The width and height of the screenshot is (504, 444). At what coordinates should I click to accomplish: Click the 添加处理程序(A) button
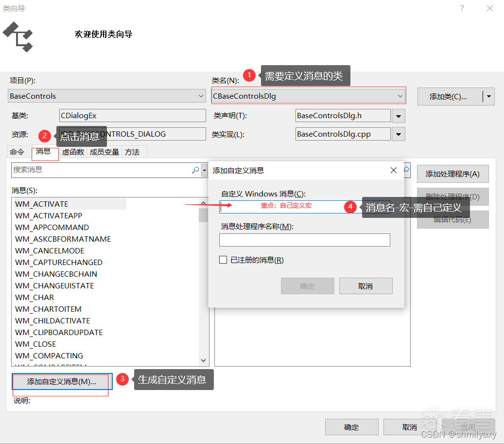pyautogui.click(x=452, y=174)
